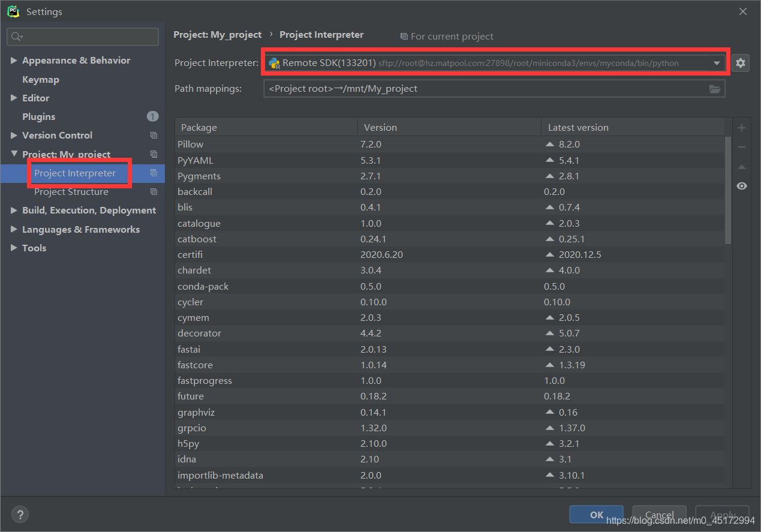
Task: Select the fastprogress package row
Action: coord(449,381)
